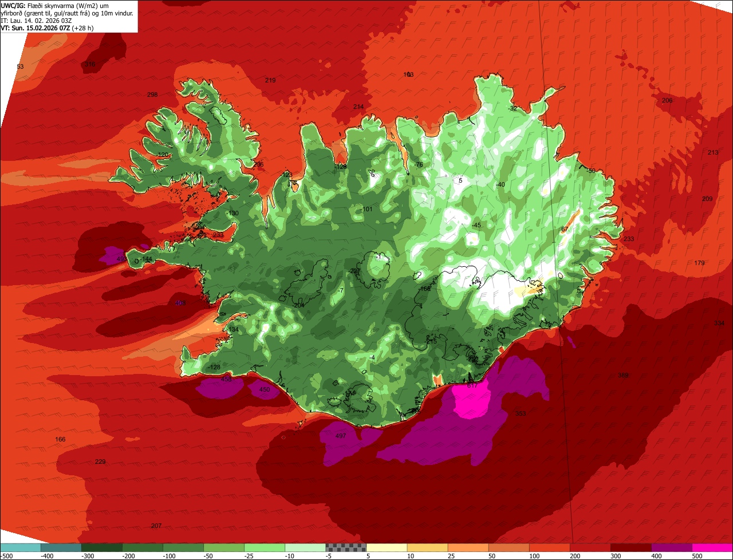Screen dimensions: 733x560
Task: Click the map value 53 on the map
Action: [20, 66]
